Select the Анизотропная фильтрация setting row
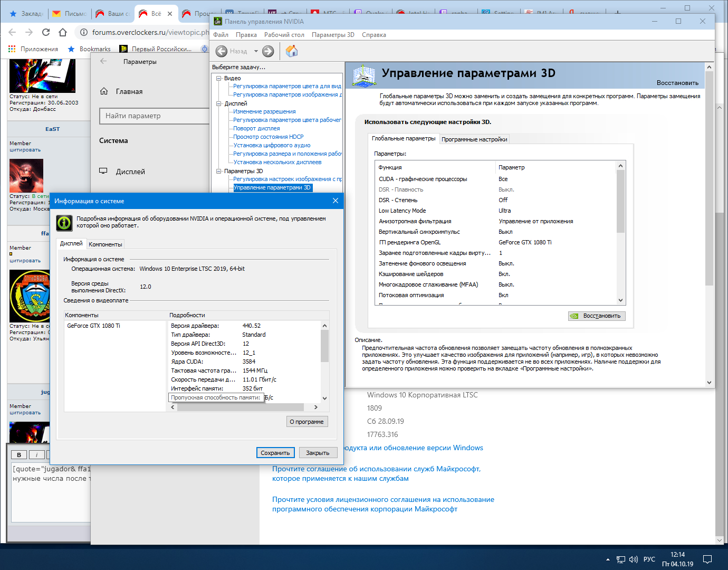Screen dimensions: 728x570 [x=496, y=221]
